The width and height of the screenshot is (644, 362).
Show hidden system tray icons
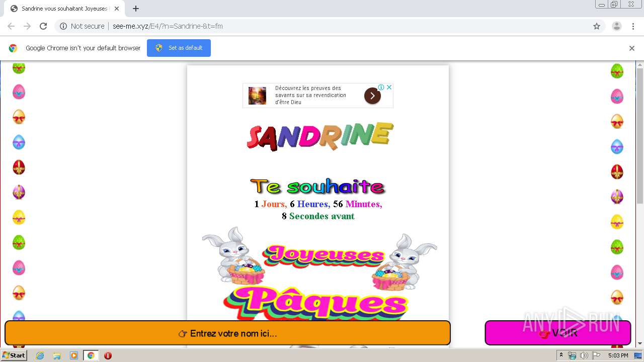coord(561,355)
